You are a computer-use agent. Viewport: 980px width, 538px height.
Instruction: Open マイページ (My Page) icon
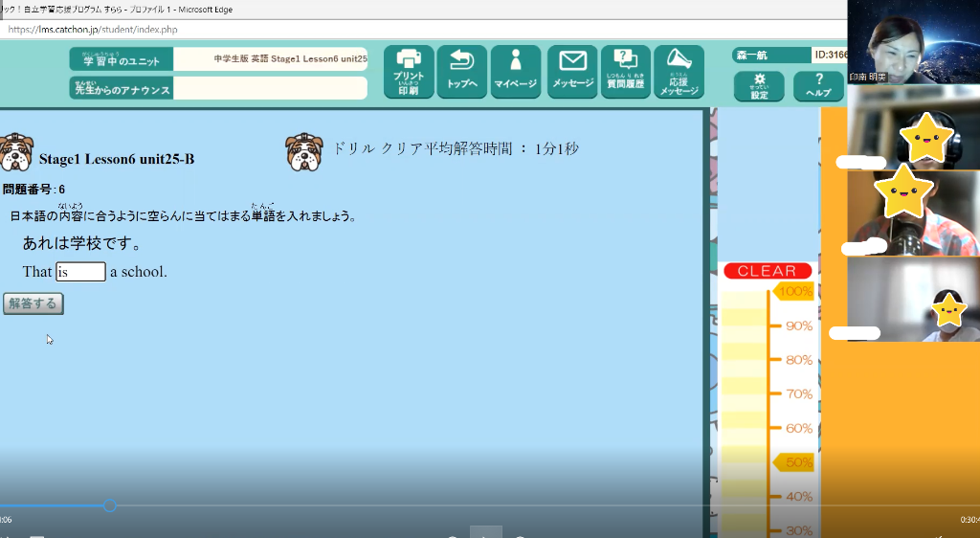(x=516, y=72)
